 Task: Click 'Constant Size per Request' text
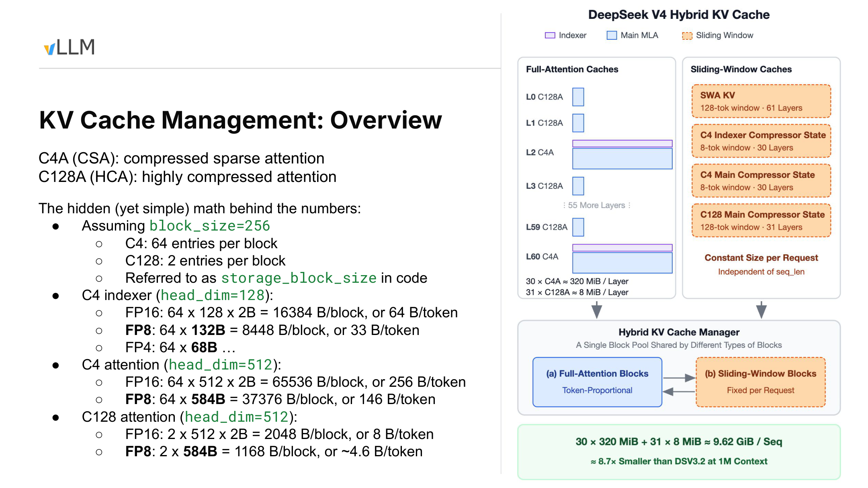point(761,258)
